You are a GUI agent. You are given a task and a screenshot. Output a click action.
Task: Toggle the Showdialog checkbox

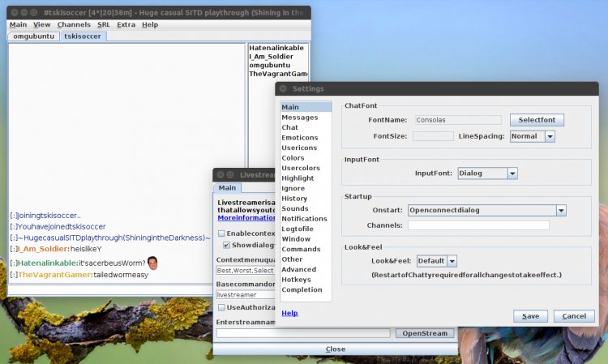(x=226, y=245)
